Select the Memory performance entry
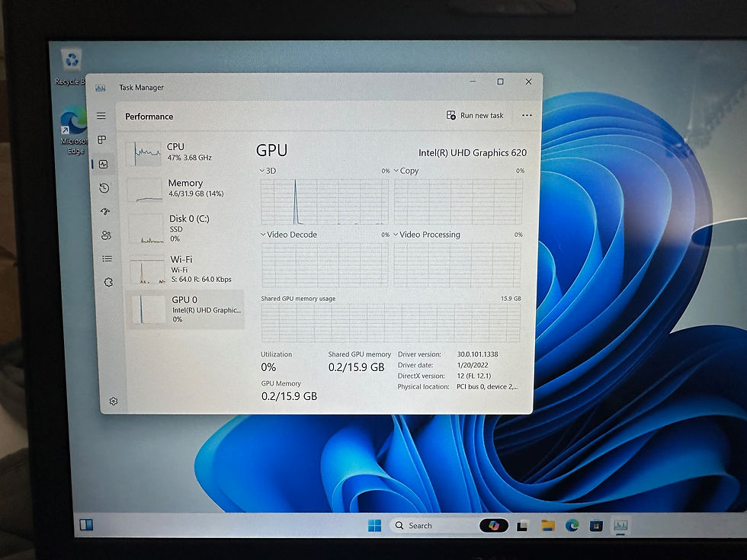Image resolution: width=747 pixels, height=560 pixels. coord(185,189)
